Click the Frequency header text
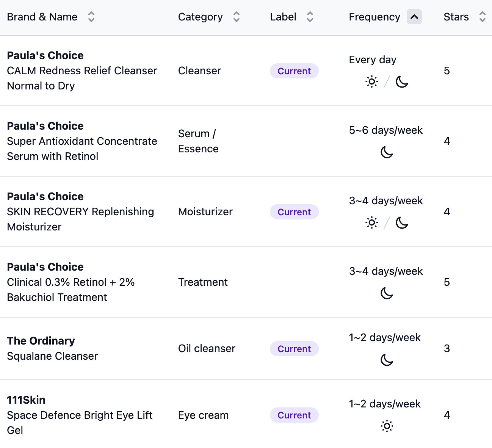Viewport: 492px width, 448px height. (x=374, y=17)
